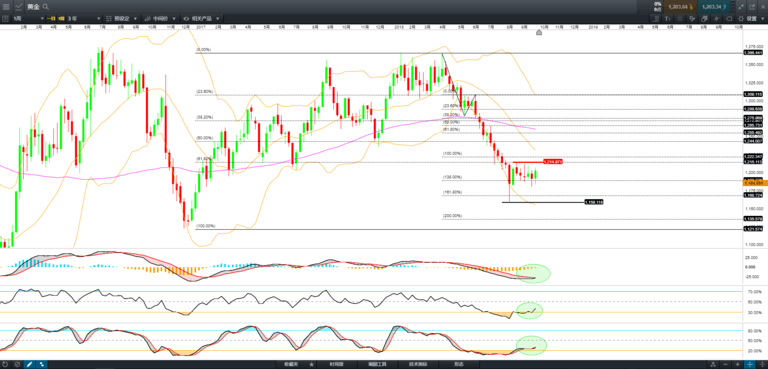Screen dimensions: 768x369
Task: Select the ruler measurement tool icon
Action: click(x=656, y=19)
